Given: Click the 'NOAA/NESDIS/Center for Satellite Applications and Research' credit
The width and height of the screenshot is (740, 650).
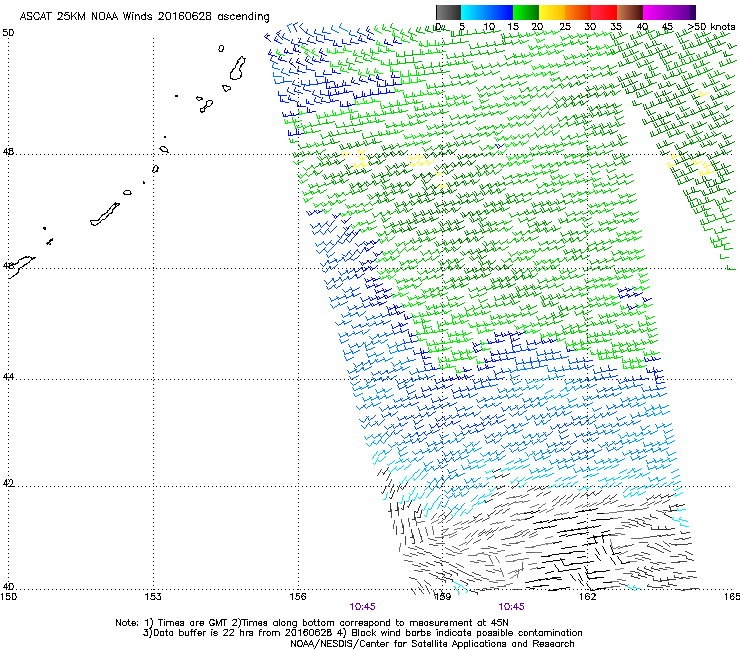Looking at the screenshot, I should 432,644.
